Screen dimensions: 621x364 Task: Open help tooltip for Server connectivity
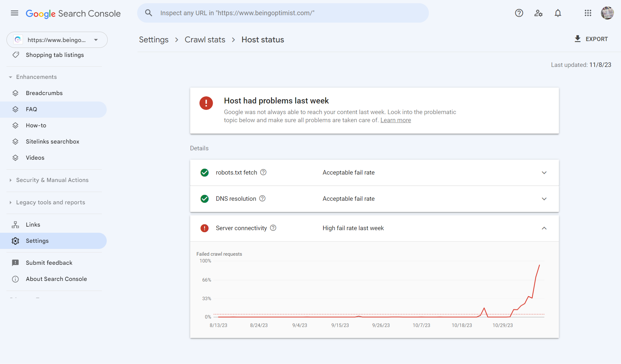(x=273, y=228)
